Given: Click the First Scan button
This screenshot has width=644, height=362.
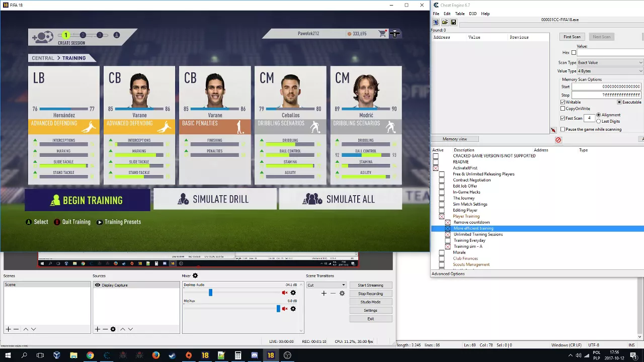Looking at the screenshot, I should (x=572, y=37).
